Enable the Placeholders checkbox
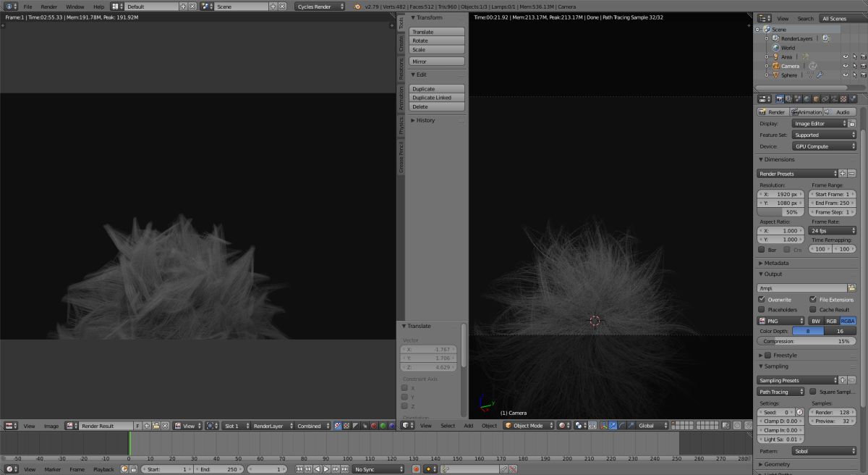 coord(762,310)
